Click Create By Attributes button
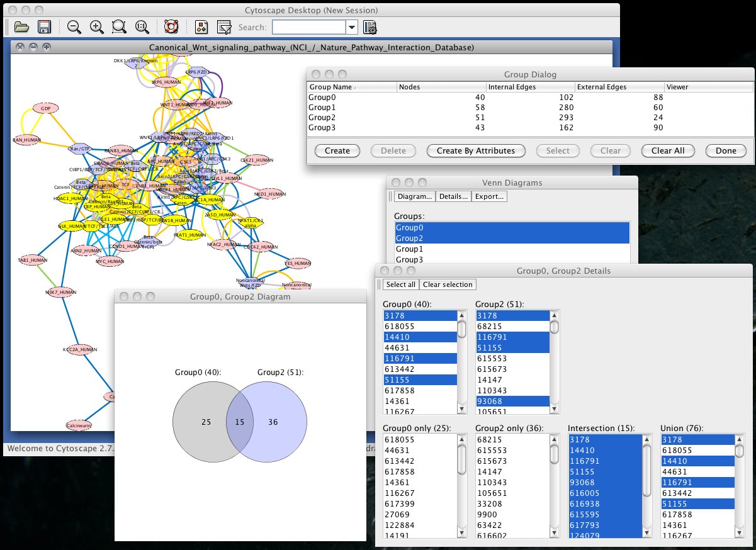Screen dimensions: 756x550 [x=476, y=151]
